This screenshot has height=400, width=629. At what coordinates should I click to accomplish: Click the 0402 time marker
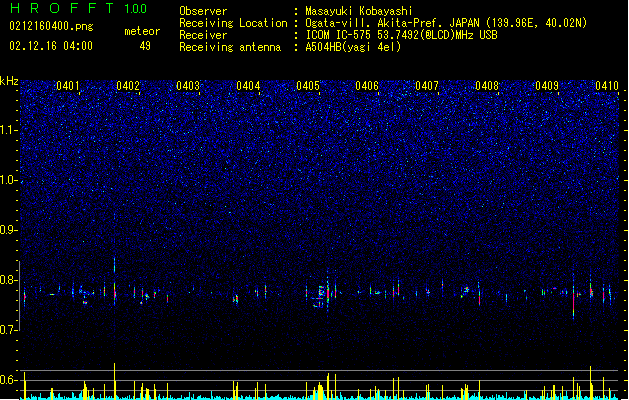pos(128,85)
